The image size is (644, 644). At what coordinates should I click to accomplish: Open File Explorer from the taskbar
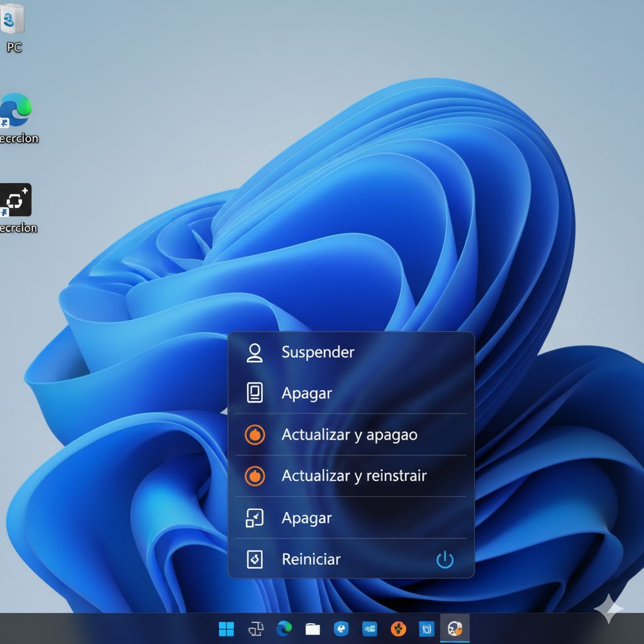(313, 629)
